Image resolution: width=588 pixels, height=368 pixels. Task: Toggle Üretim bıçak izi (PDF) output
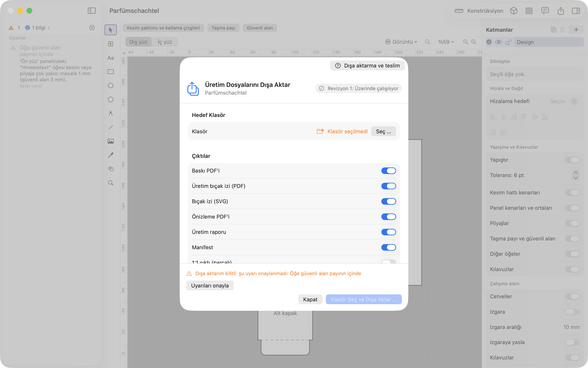pyautogui.click(x=388, y=186)
